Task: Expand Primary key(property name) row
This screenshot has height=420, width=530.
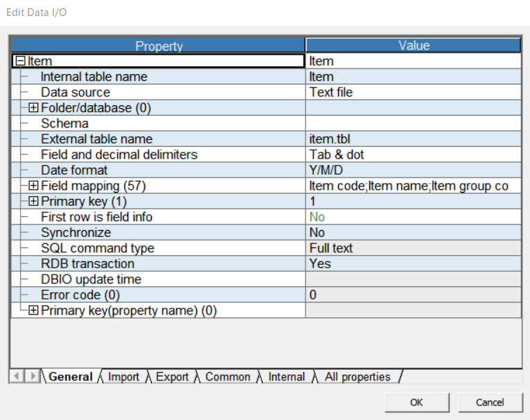Action: [33, 310]
